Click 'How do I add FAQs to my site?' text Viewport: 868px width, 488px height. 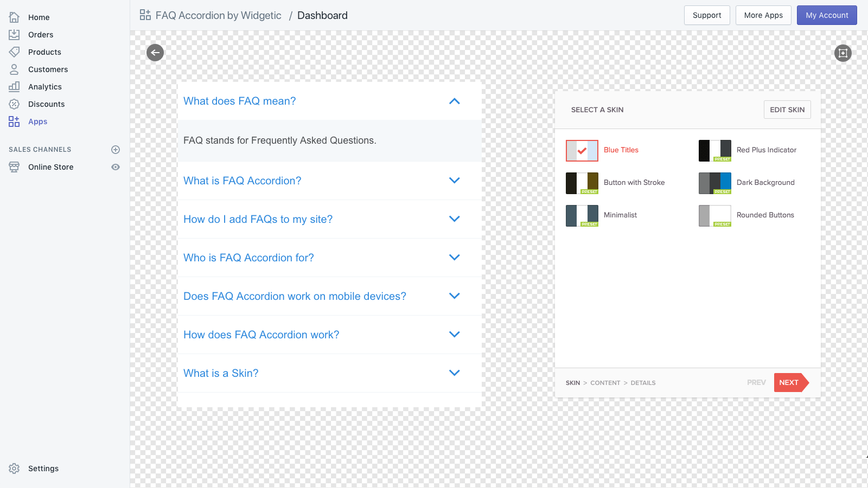[x=258, y=219]
